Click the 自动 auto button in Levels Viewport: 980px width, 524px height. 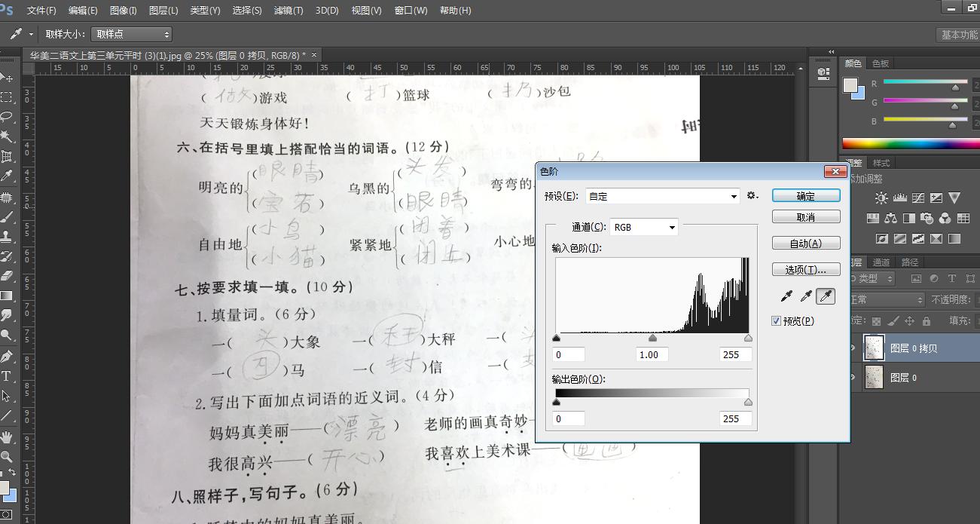point(805,242)
